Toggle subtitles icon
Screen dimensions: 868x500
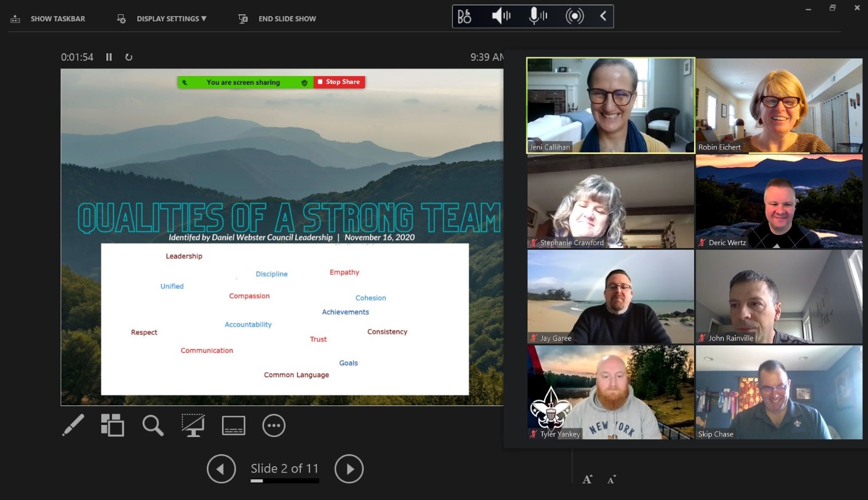coord(233,426)
